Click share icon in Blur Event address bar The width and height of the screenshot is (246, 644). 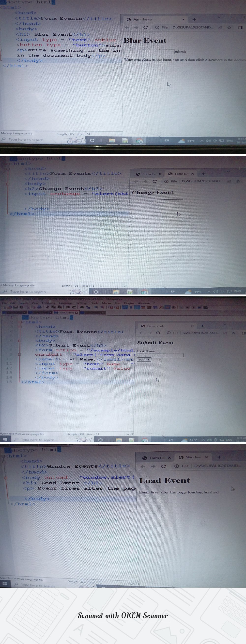220,28
